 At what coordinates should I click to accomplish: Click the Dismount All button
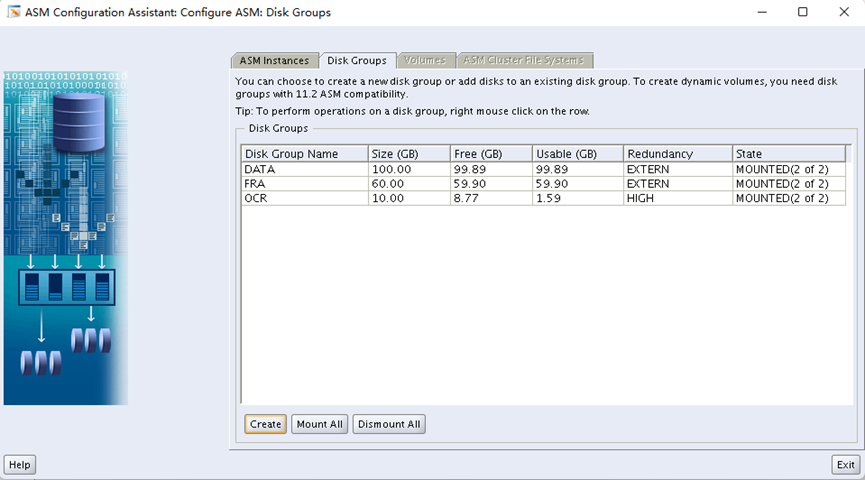click(x=389, y=424)
